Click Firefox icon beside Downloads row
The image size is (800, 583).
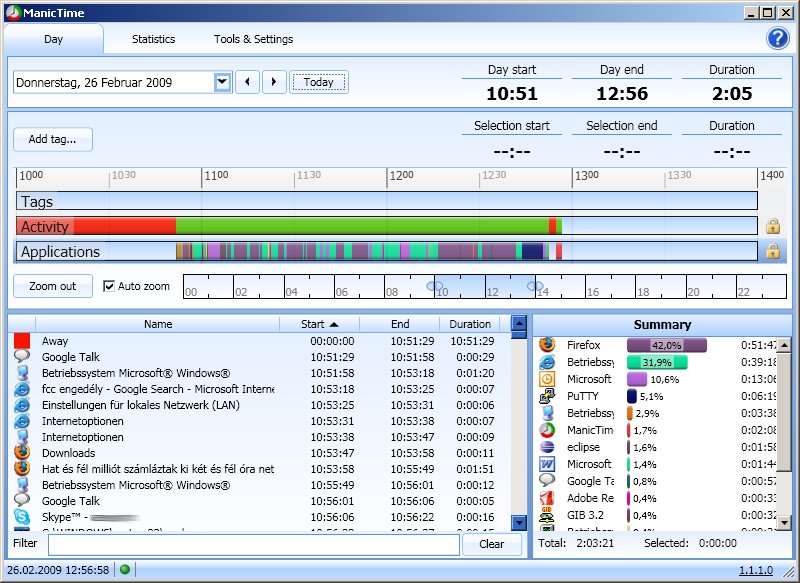coord(22,452)
